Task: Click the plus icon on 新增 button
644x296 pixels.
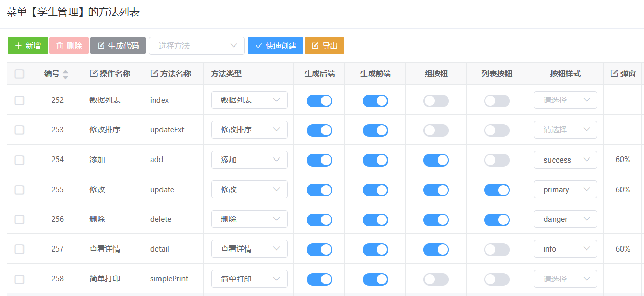Action: coord(18,45)
